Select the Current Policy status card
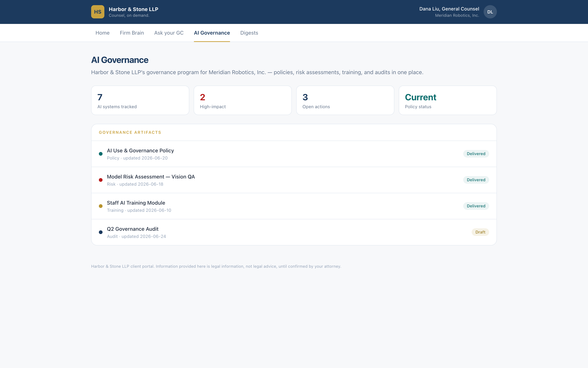Screen dimensions: 588x368 click(x=448, y=100)
